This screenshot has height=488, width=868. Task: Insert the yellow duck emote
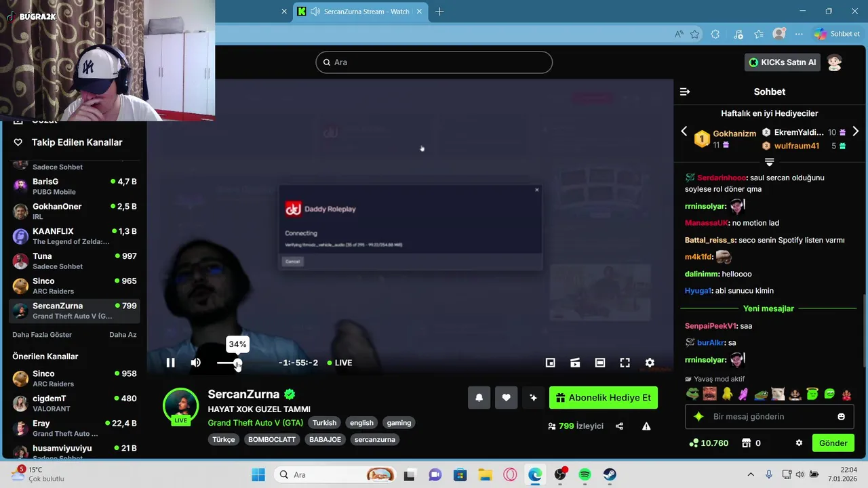pyautogui.click(x=727, y=394)
